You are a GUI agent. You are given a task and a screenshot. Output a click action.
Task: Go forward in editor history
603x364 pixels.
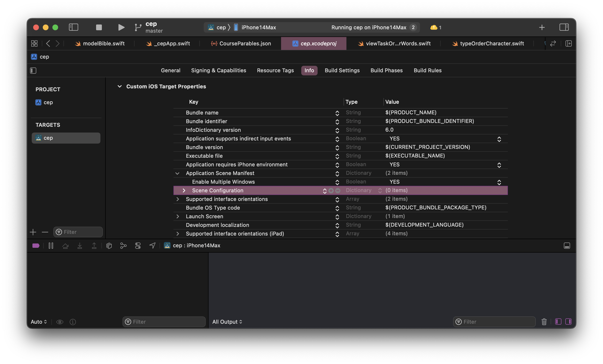(57, 43)
